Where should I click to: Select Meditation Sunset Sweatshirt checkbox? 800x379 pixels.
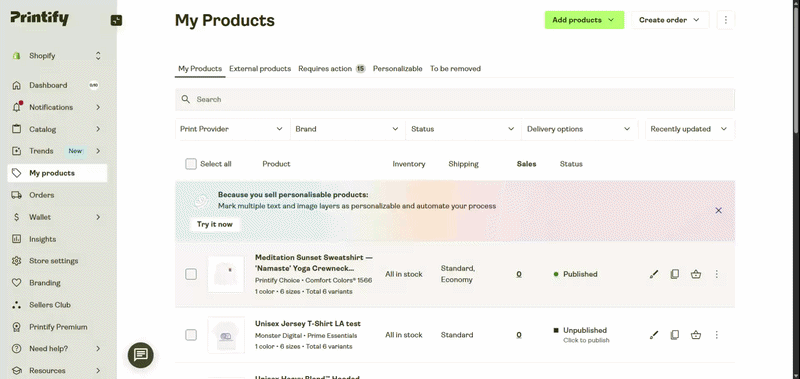(191, 274)
